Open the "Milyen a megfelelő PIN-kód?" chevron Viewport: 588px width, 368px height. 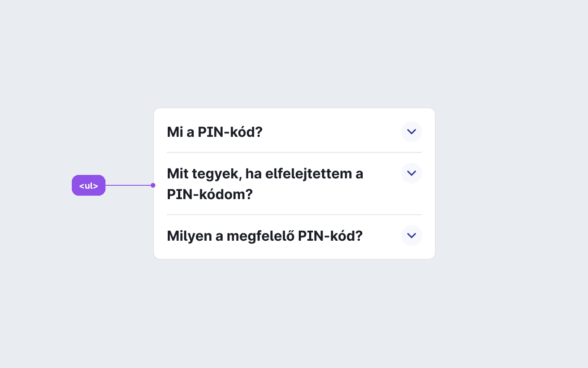pyautogui.click(x=412, y=236)
